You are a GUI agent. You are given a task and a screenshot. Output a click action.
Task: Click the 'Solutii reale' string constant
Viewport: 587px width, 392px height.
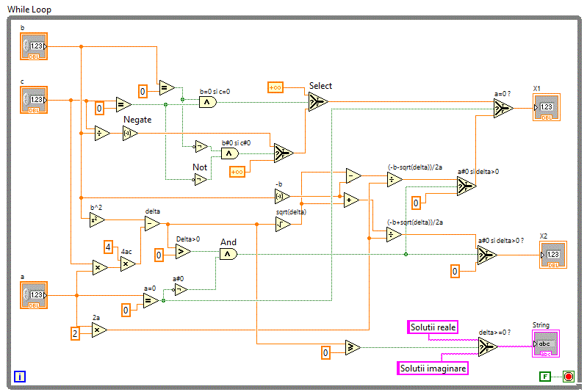click(x=432, y=327)
